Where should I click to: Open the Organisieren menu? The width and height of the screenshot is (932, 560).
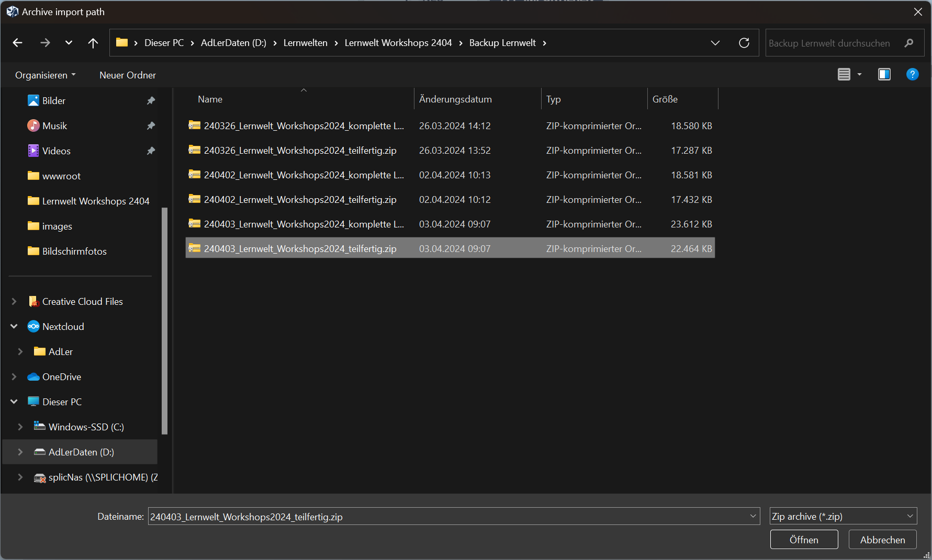(45, 75)
